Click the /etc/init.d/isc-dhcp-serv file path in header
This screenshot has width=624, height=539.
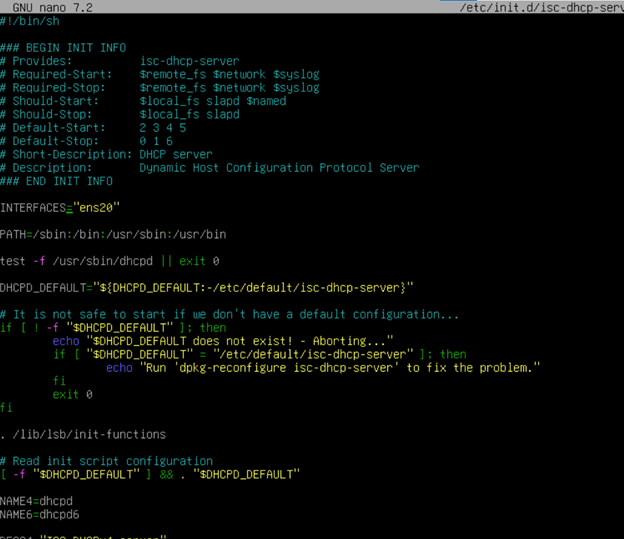coord(542,7)
